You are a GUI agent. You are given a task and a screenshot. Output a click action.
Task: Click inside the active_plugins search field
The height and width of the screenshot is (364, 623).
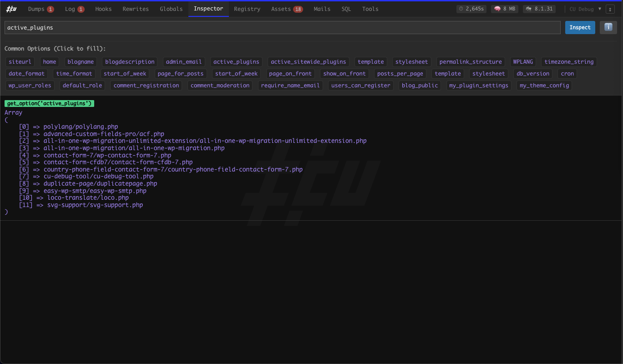click(x=282, y=27)
